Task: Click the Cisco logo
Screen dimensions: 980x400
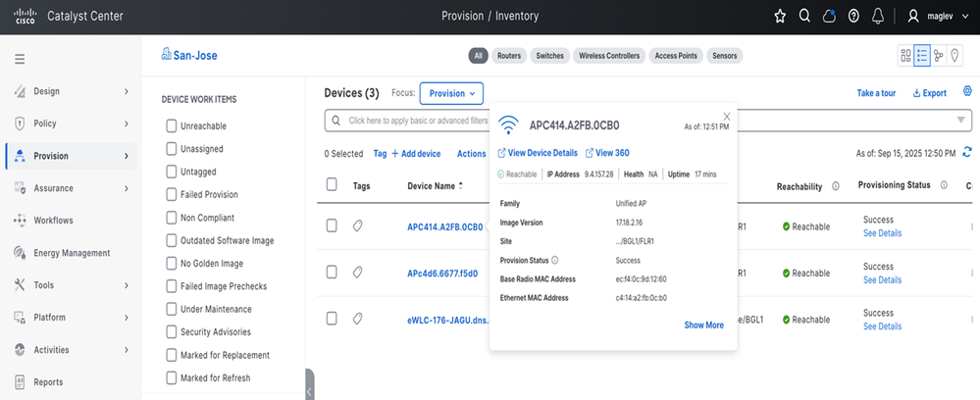Action: pos(25,17)
